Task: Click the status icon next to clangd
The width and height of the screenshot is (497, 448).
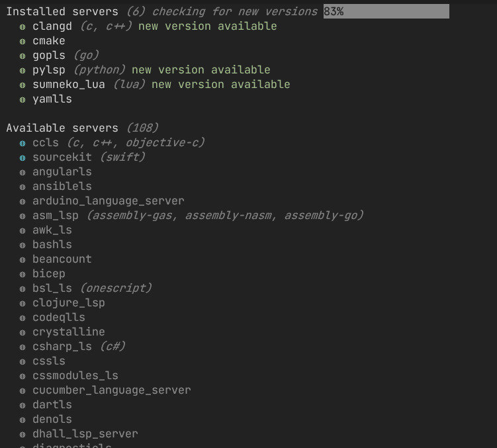Action: pyautogui.click(x=23, y=26)
